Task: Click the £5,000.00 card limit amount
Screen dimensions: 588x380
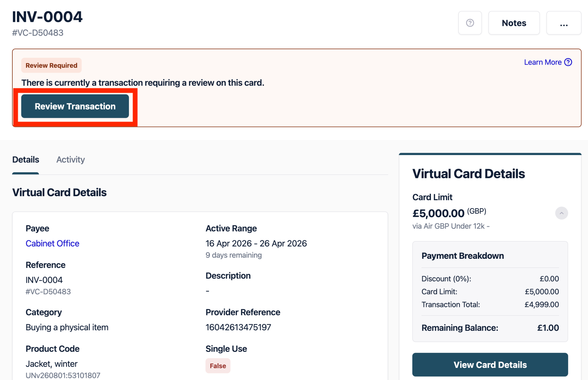Action: click(438, 213)
